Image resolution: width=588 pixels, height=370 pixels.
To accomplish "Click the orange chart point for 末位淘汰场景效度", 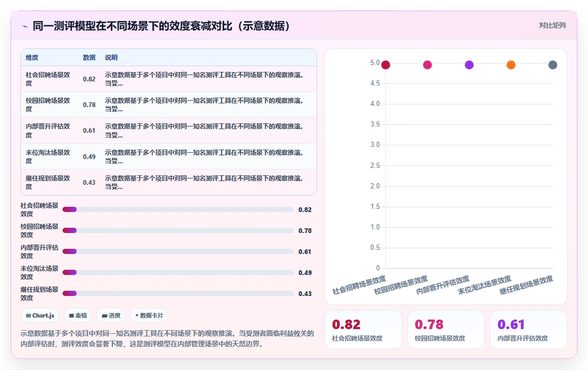I will [511, 65].
